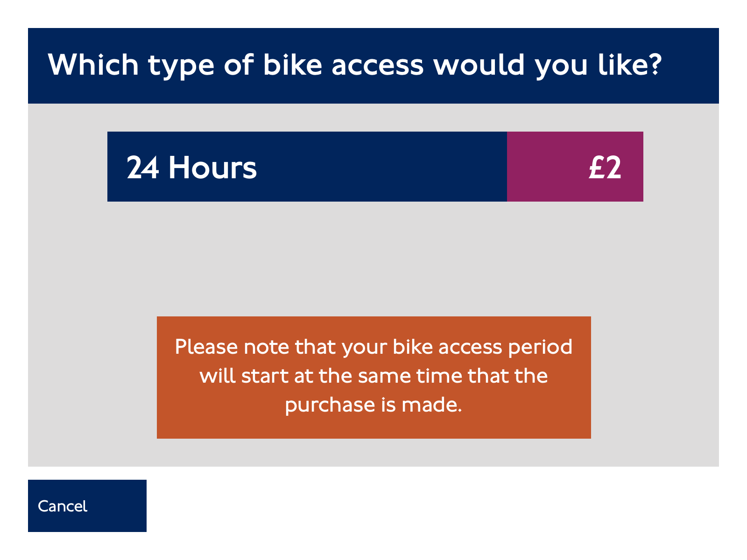Click the 'Please note' message box

[373, 378]
